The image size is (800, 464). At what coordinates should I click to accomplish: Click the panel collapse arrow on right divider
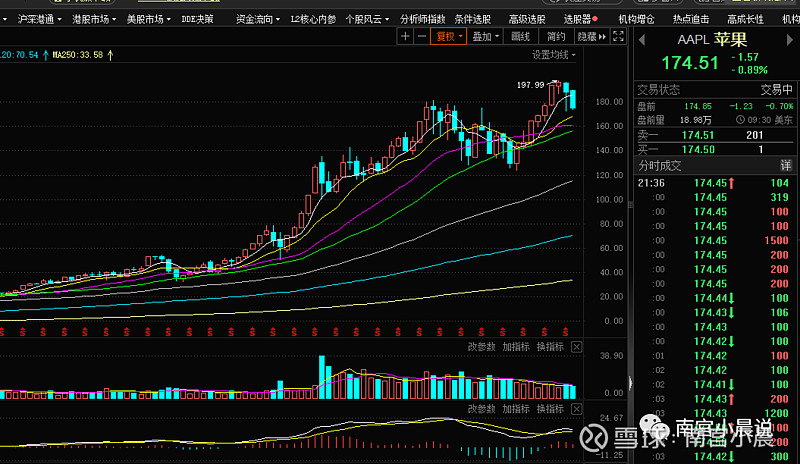[x=631, y=383]
